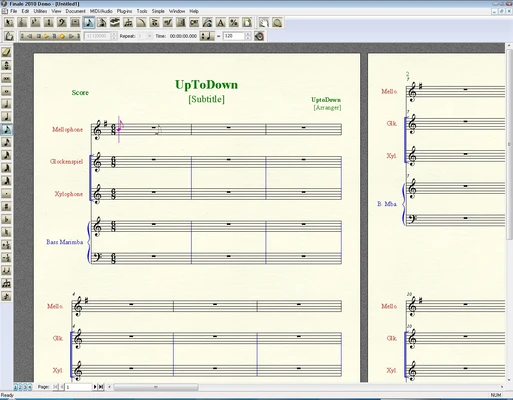Viewport: 513px width, 400px height.
Task: Toggle eighth note duration in palette
Action: [6, 129]
